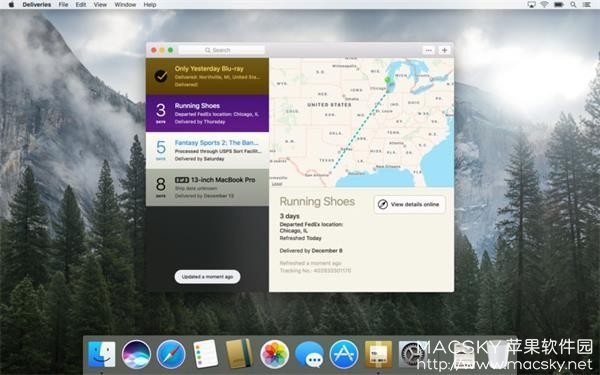
Task: Select the Only Yesterday Blu-ray delivery
Action: [207, 76]
